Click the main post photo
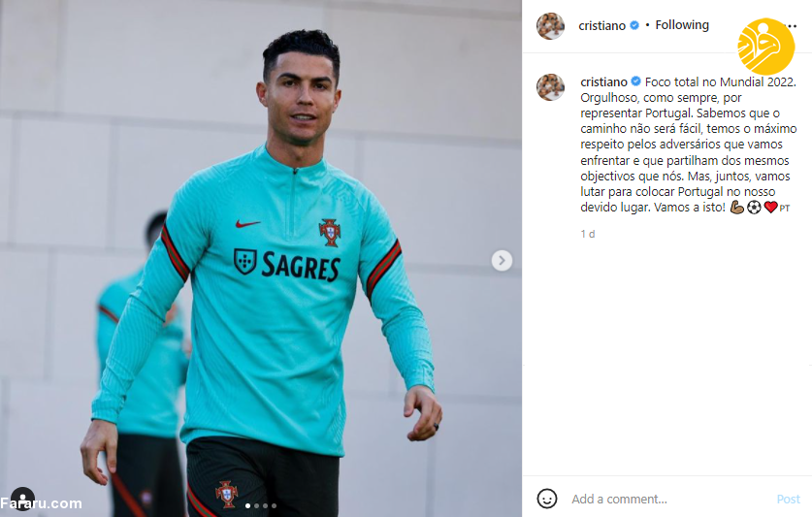Image resolution: width=812 pixels, height=517 pixels. click(x=261, y=258)
